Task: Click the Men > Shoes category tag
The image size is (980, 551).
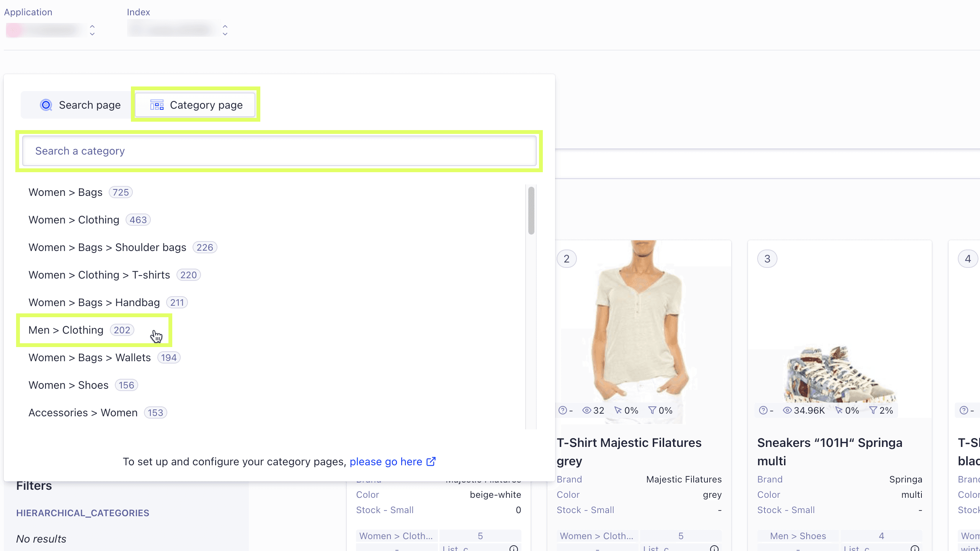Action: pyautogui.click(x=798, y=536)
